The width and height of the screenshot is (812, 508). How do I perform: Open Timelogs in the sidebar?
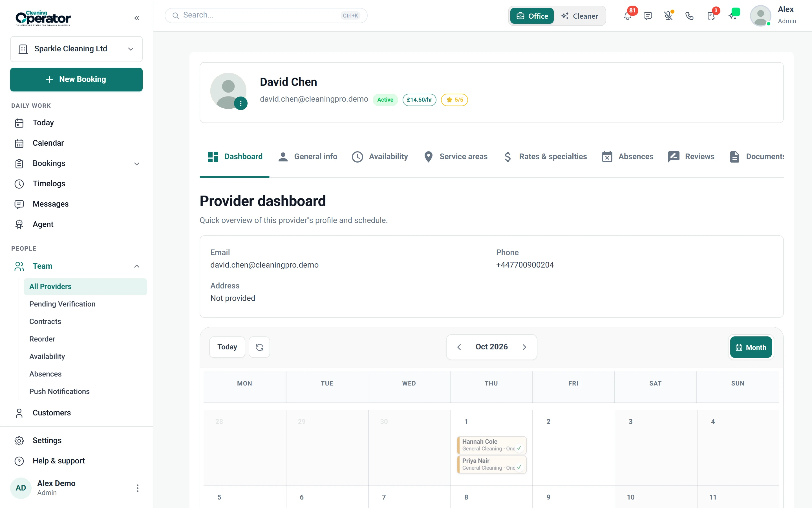[x=76, y=184]
